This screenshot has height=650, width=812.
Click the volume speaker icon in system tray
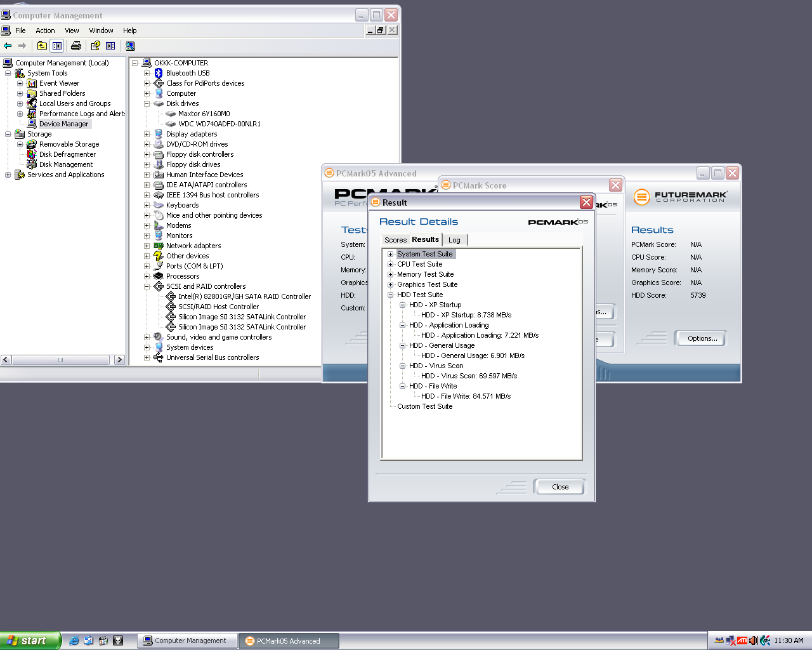pos(753,640)
